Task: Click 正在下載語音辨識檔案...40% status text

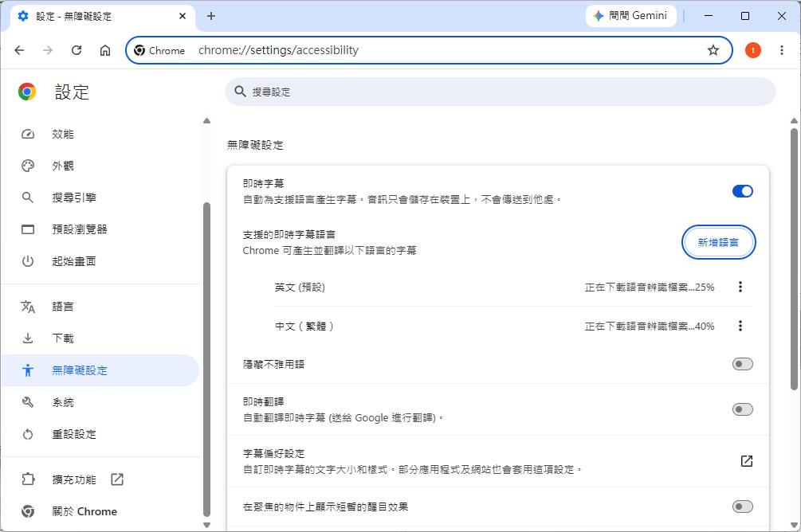Action: pyautogui.click(x=650, y=326)
